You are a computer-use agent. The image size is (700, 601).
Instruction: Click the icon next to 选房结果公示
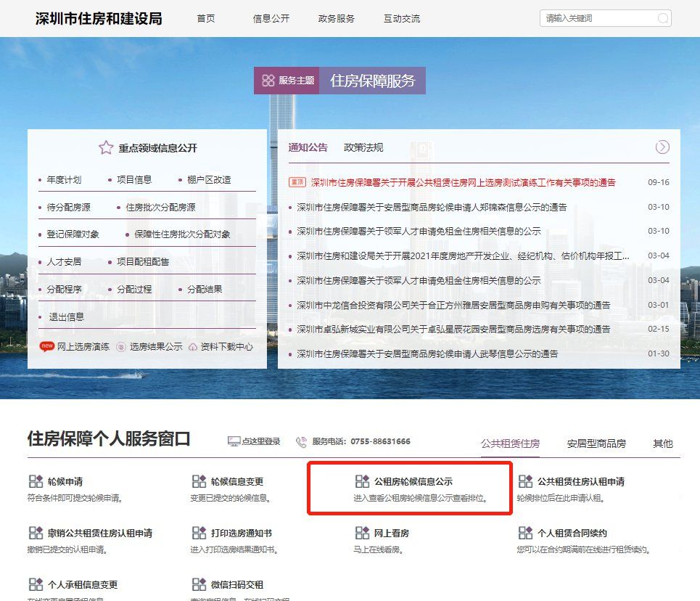pyautogui.click(x=121, y=347)
